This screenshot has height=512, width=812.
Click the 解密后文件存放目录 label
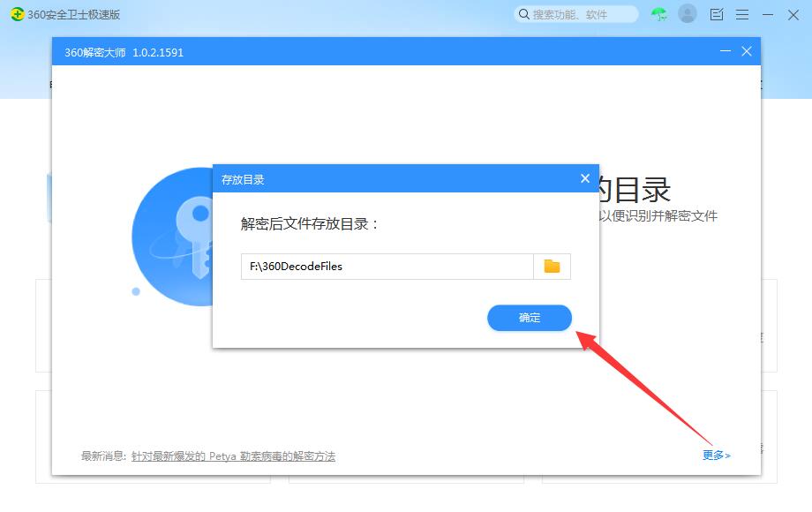click(x=309, y=223)
